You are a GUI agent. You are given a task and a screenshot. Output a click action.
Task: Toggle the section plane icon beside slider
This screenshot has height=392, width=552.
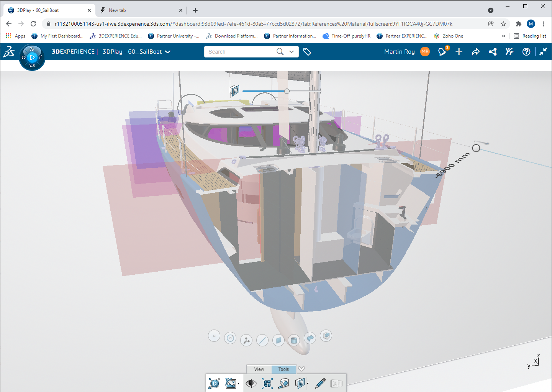(x=234, y=90)
